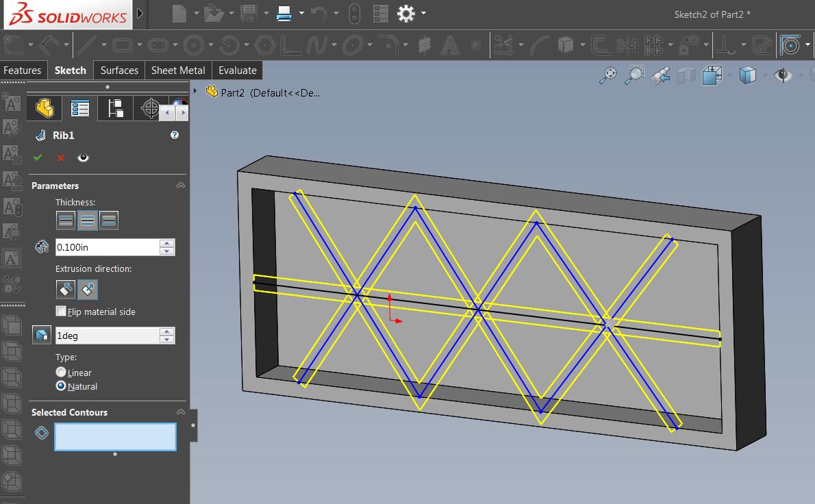
Task: Enable Flip material side checkbox
Action: [62, 311]
